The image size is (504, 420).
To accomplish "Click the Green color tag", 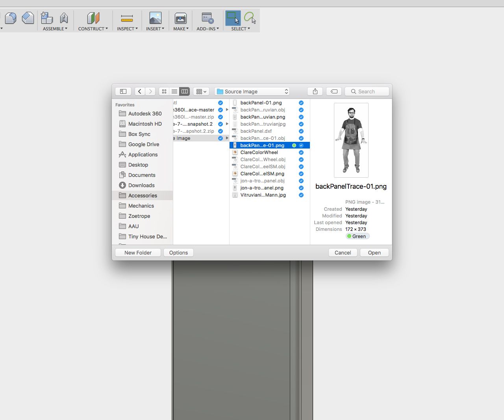I will tap(358, 236).
